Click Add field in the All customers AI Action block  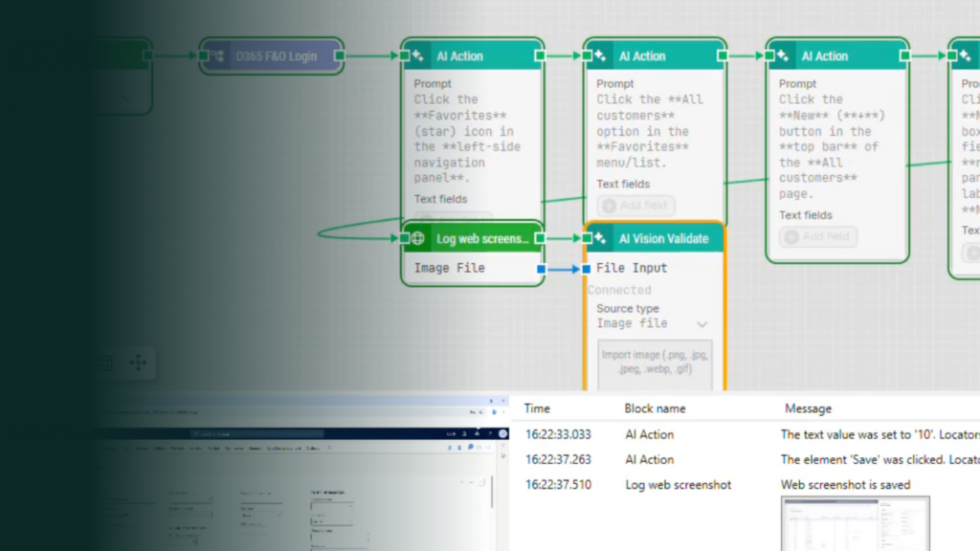click(635, 206)
